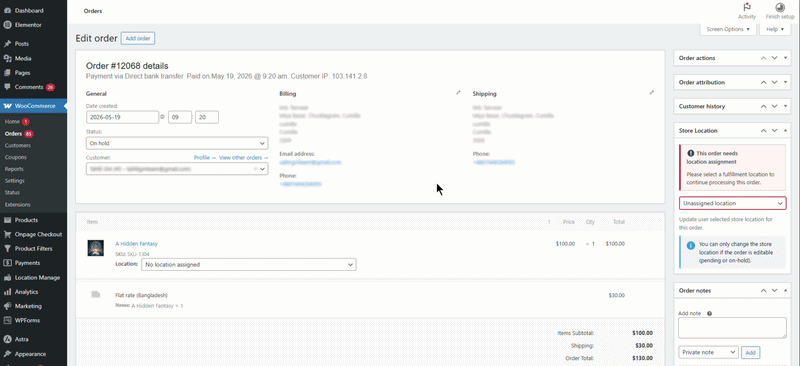Open the item Location dropdown

(x=248, y=264)
